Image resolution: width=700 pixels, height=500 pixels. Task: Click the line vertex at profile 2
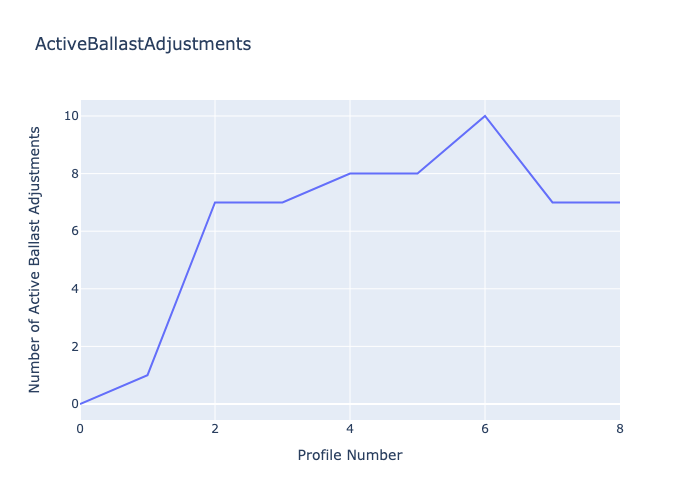[x=215, y=202]
